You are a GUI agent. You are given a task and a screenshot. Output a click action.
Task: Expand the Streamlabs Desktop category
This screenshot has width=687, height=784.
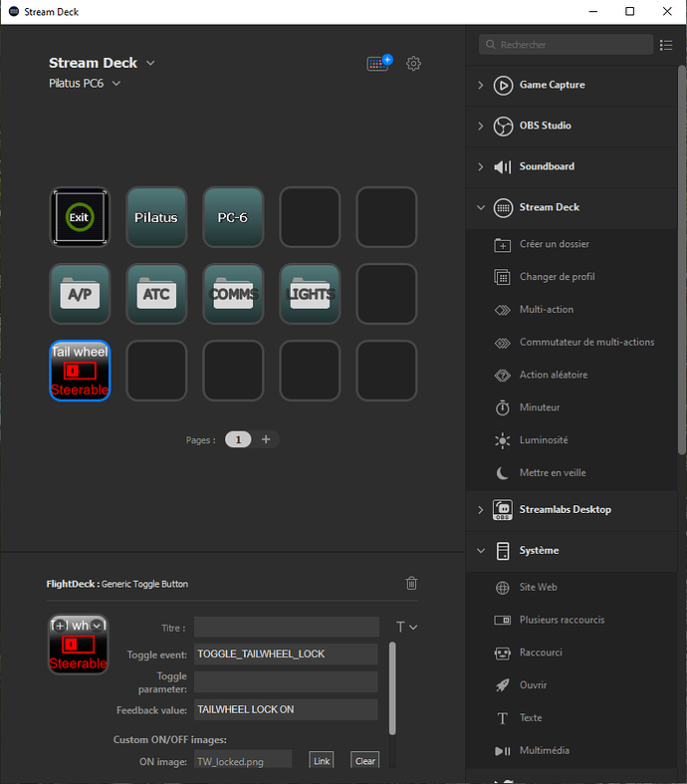point(481,510)
